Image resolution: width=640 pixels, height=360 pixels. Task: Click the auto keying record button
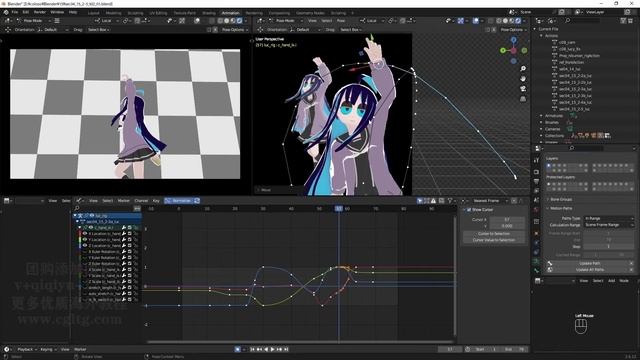238,349
